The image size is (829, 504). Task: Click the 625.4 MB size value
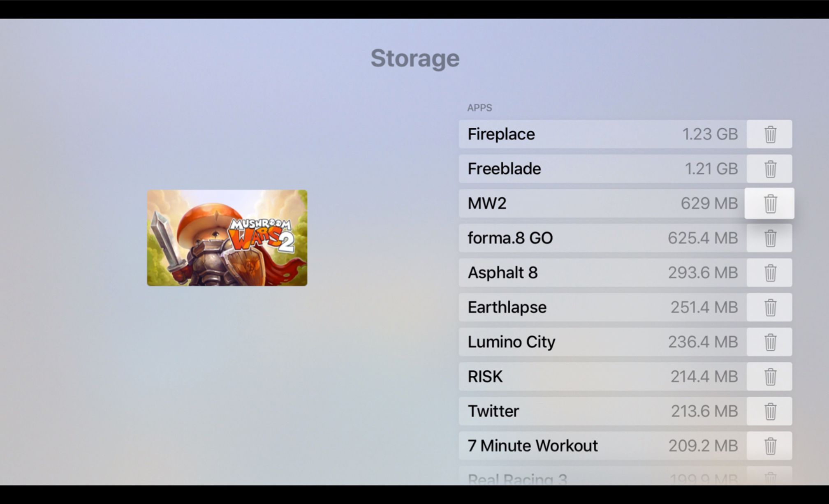click(x=703, y=238)
